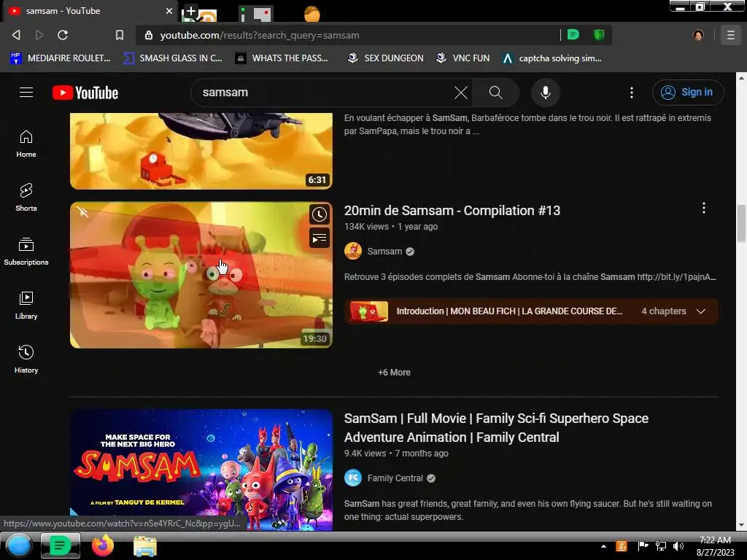Click the Introduction chapter thumbnail

click(368, 311)
